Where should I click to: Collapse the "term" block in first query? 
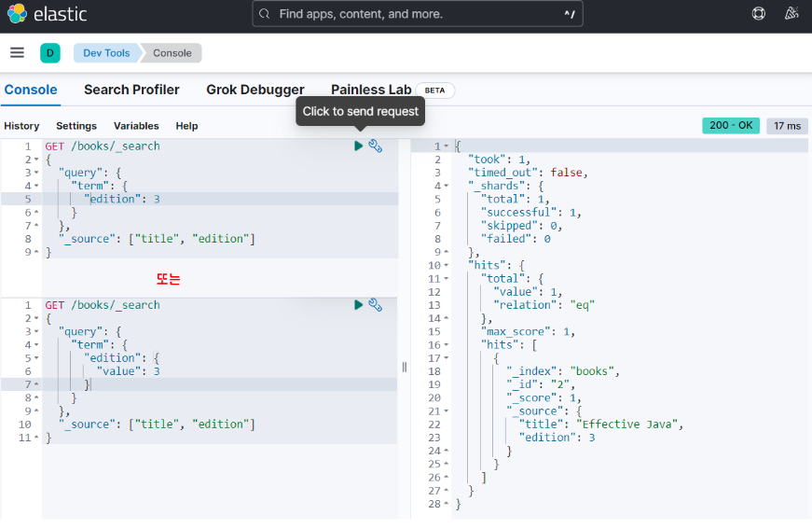[36, 186]
